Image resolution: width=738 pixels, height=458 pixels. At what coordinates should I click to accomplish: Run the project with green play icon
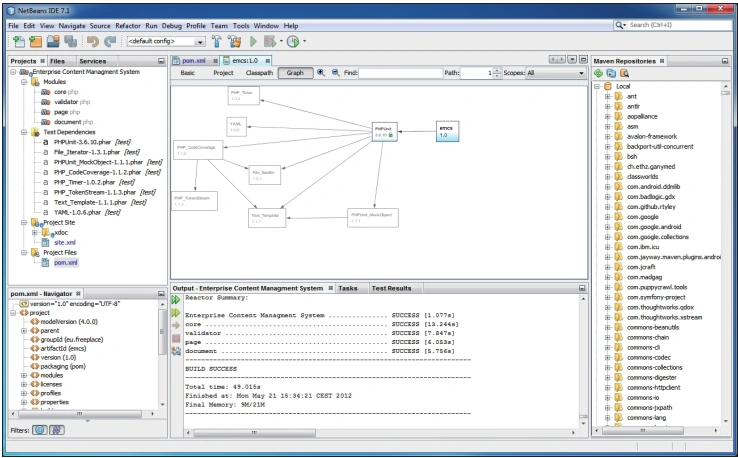point(253,41)
